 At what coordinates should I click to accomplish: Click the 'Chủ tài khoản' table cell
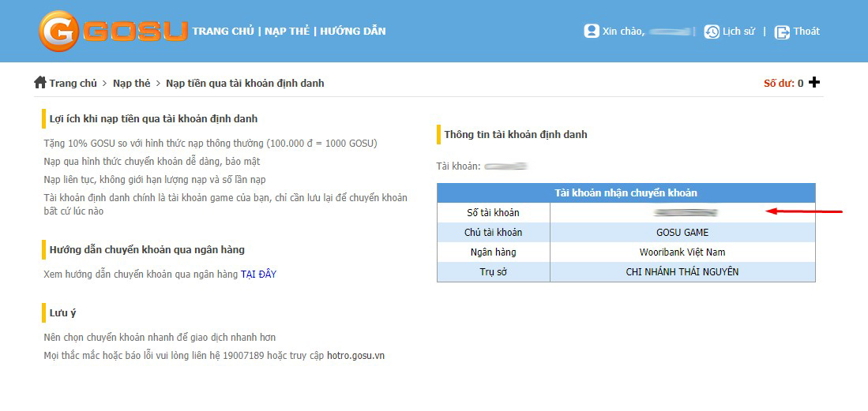[x=493, y=233]
